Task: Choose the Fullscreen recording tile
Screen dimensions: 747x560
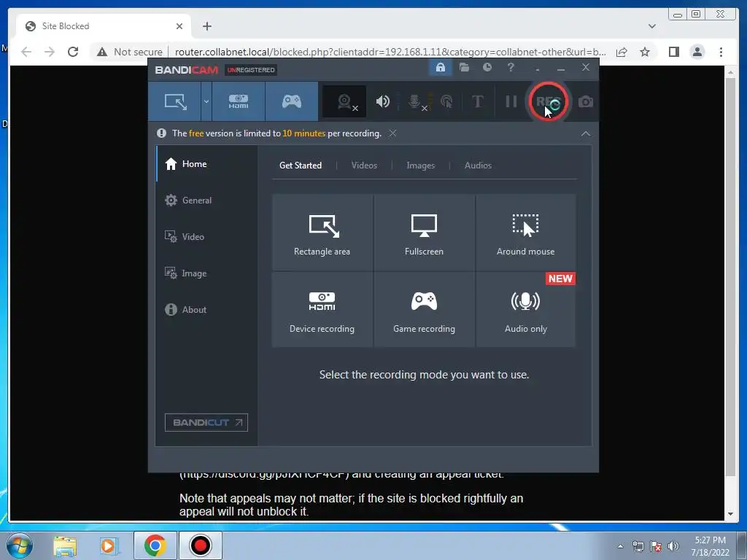Action: coord(424,233)
